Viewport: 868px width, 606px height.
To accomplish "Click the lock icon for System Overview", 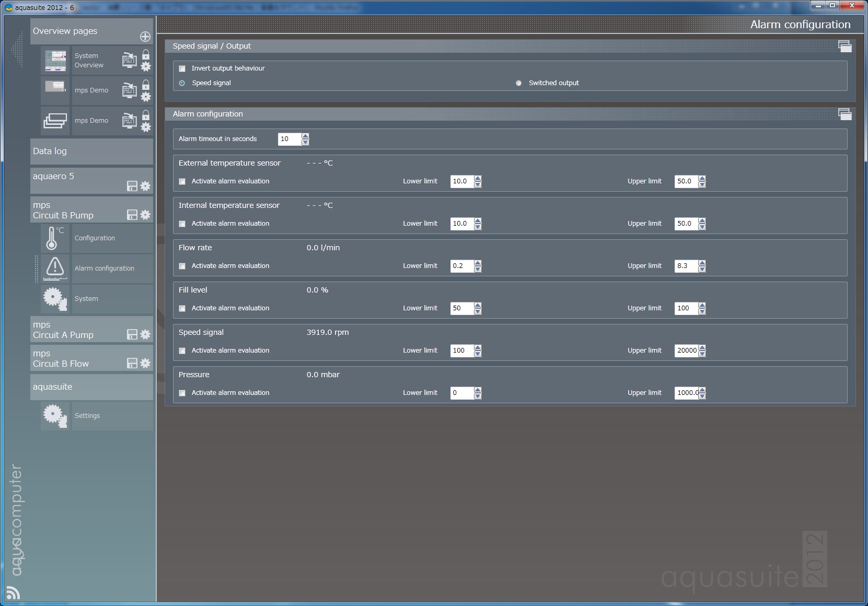I will 146,55.
